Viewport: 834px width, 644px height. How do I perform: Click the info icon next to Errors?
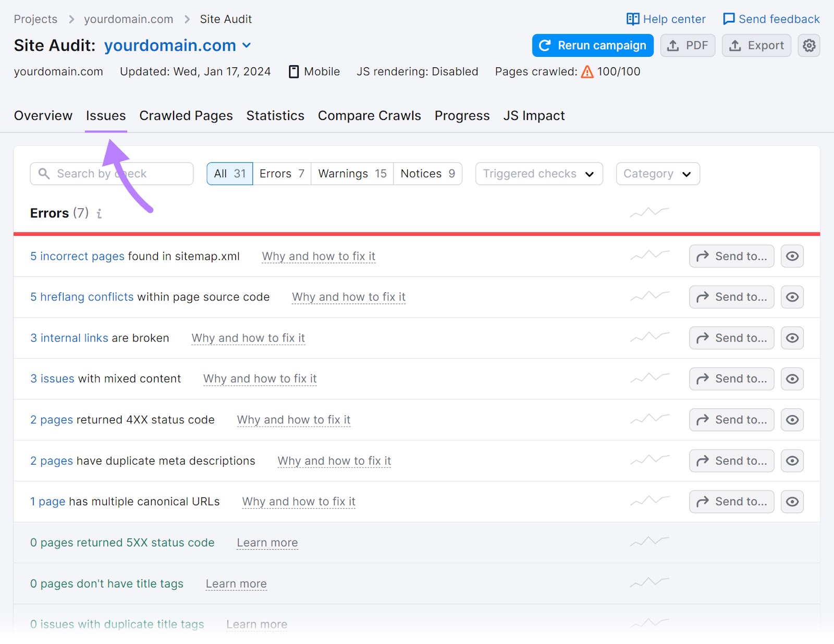click(99, 213)
